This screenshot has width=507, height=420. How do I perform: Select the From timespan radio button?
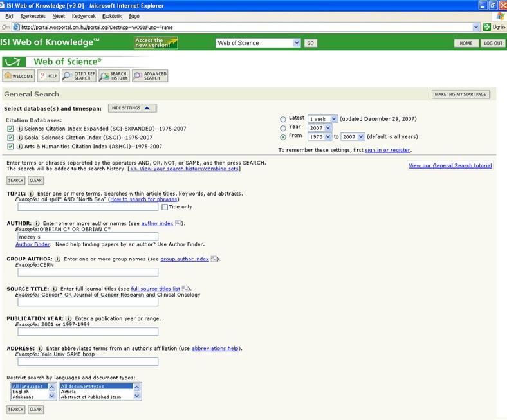[283, 137]
